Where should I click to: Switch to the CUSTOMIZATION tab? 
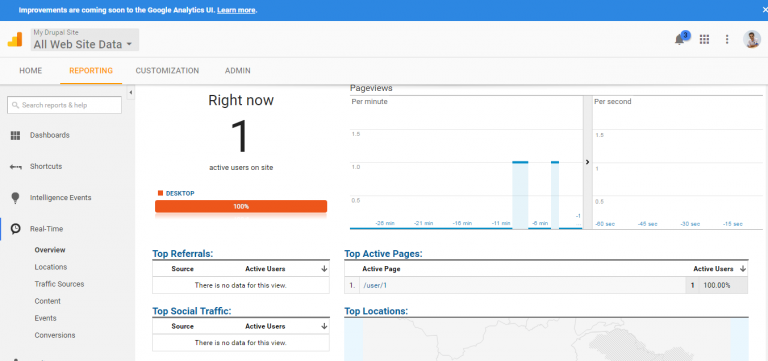pos(168,71)
